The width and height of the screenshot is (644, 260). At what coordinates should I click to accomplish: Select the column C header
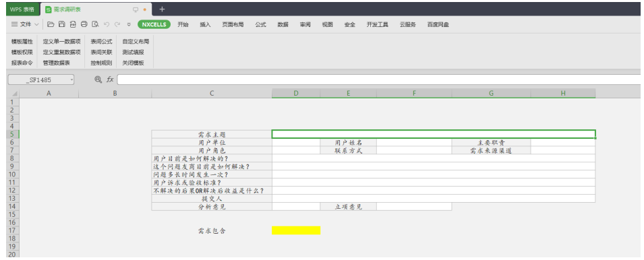212,94
